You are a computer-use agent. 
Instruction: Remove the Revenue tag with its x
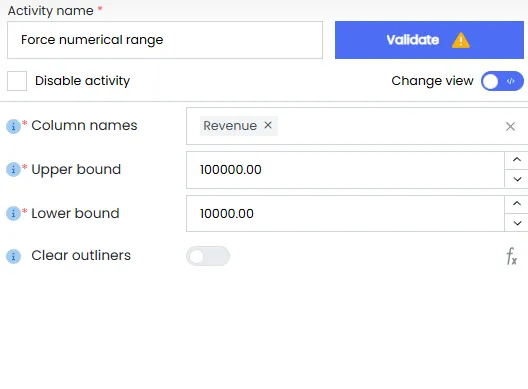click(268, 125)
